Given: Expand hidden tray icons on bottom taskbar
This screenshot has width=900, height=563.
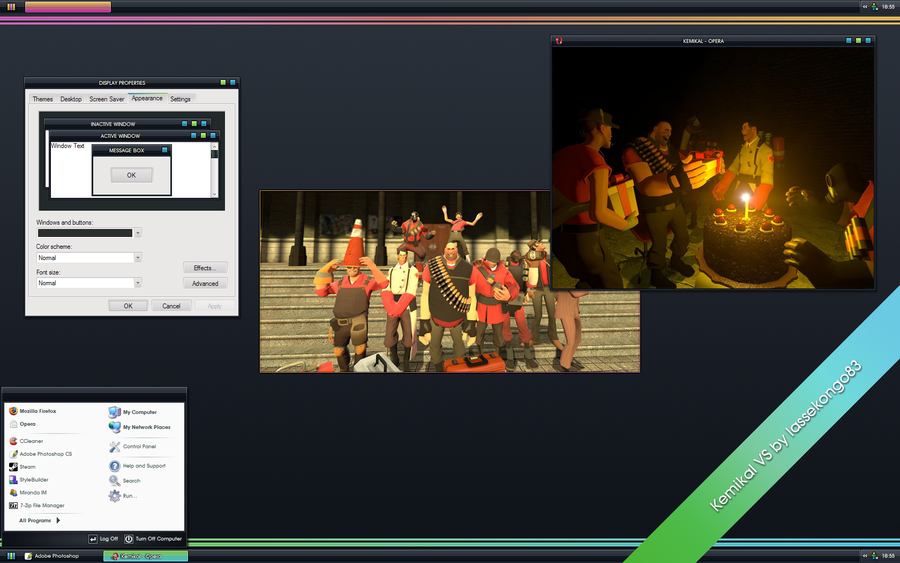Looking at the screenshot, I should [865, 556].
